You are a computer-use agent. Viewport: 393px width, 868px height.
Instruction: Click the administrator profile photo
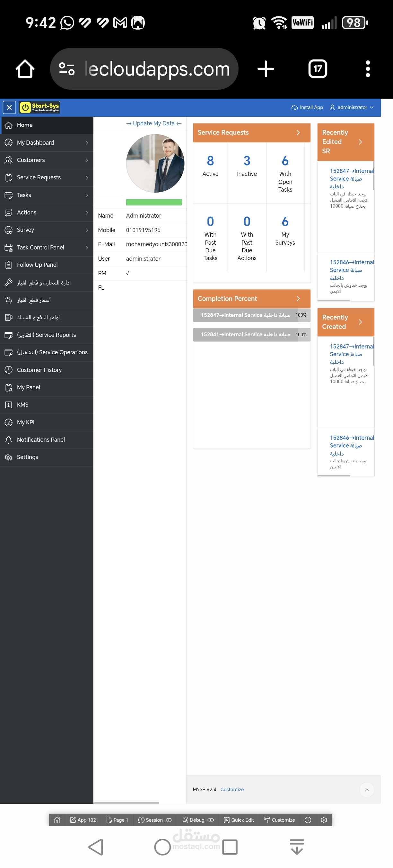pos(155,163)
